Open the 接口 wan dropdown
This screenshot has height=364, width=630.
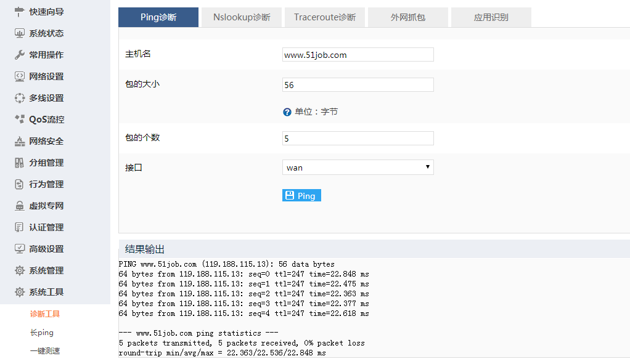[x=358, y=168]
